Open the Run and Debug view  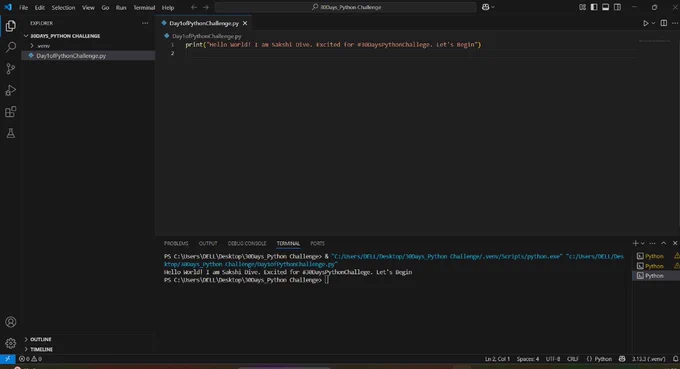[x=10, y=90]
